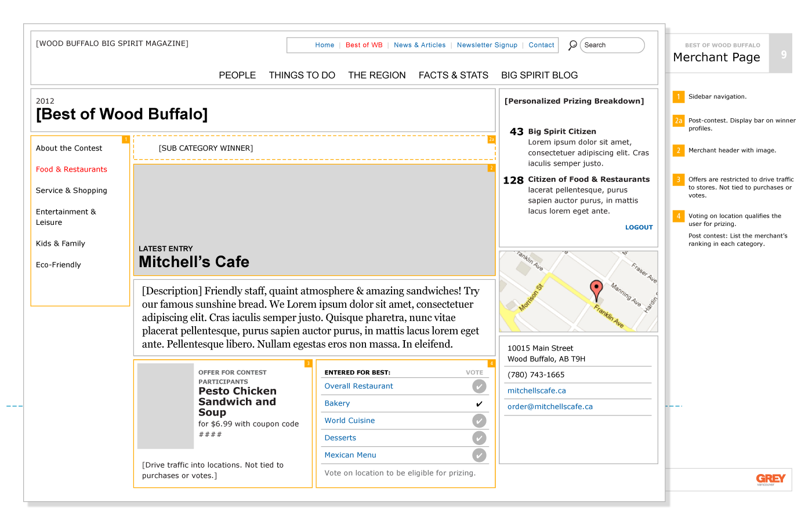Click the 10015 Main Street address
Viewport: 812px width, 525px height.
[540, 348]
